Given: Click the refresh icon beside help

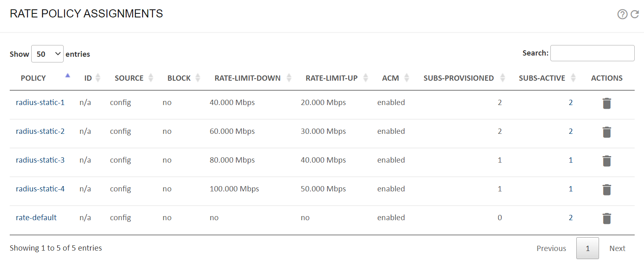Looking at the screenshot, I should pos(635,14).
